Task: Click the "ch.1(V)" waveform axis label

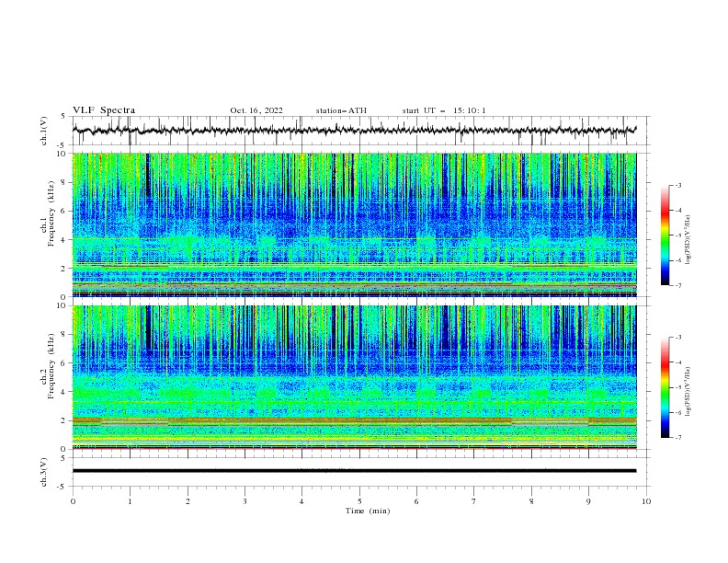Action: coord(44,131)
